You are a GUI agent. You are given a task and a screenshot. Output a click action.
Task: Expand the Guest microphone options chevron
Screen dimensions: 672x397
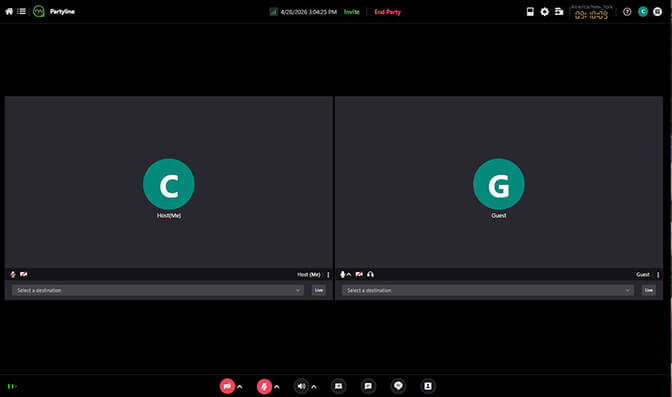(349, 274)
